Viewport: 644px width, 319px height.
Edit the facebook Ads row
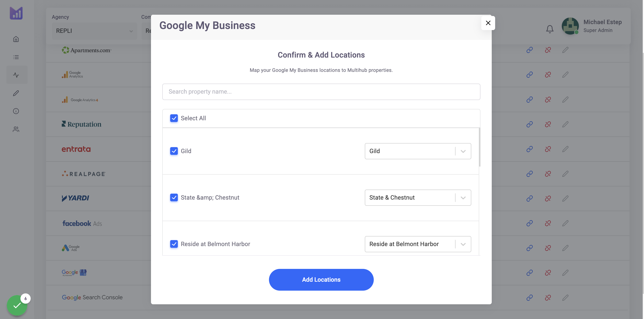565,223
